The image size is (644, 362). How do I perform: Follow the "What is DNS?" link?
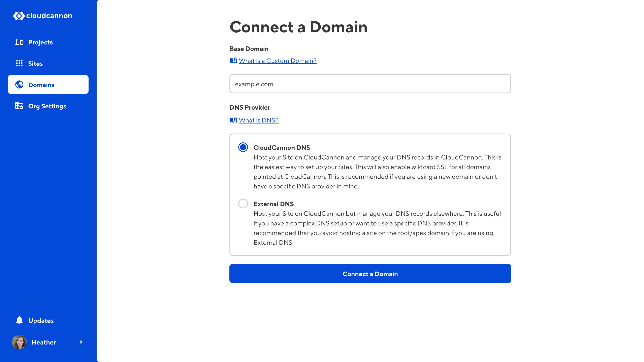click(258, 120)
